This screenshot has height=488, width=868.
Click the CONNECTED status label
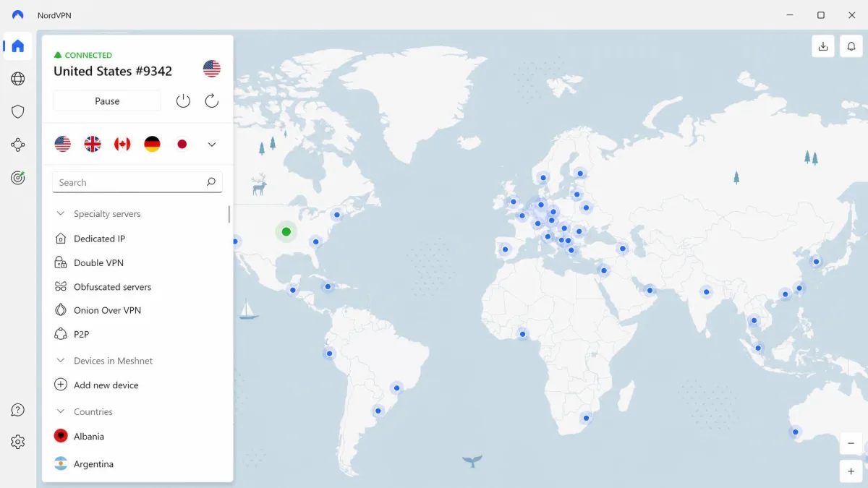(x=88, y=55)
